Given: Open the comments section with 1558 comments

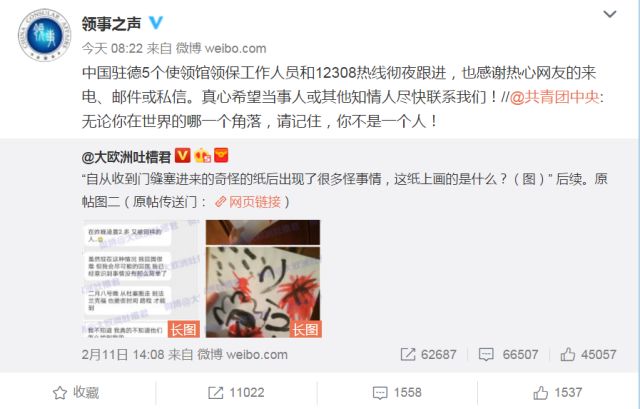Looking at the screenshot, I should (397, 393).
